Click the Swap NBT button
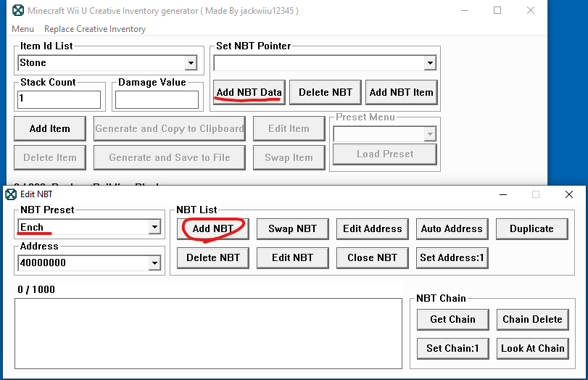Screen dimensions: 588x380 292,229
